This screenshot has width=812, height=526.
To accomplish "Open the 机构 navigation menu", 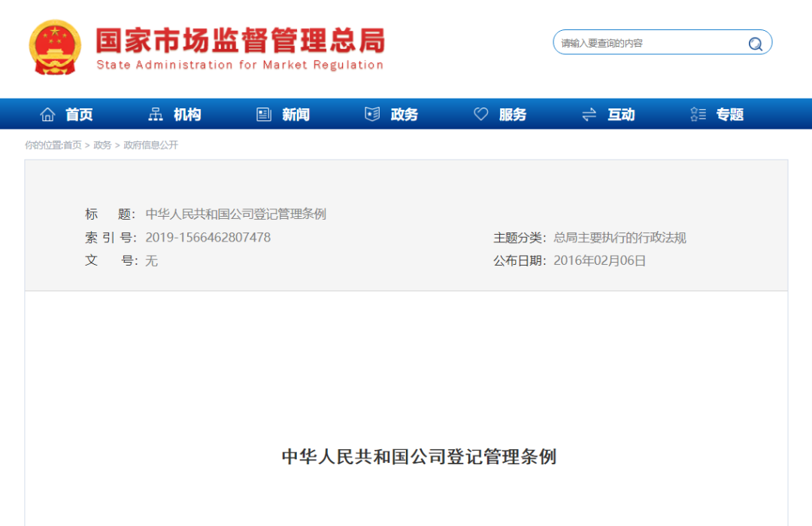I will coord(187,114).
